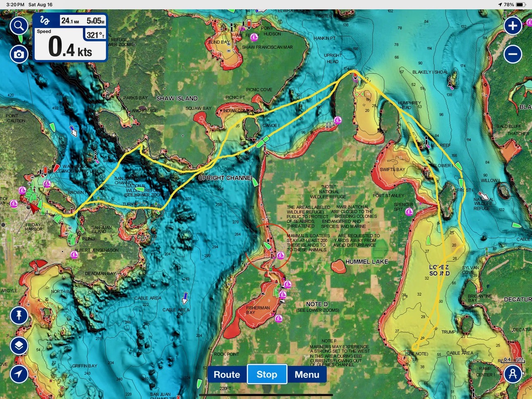
Task: Tap the pushpin marker icon
Action: 19,315
